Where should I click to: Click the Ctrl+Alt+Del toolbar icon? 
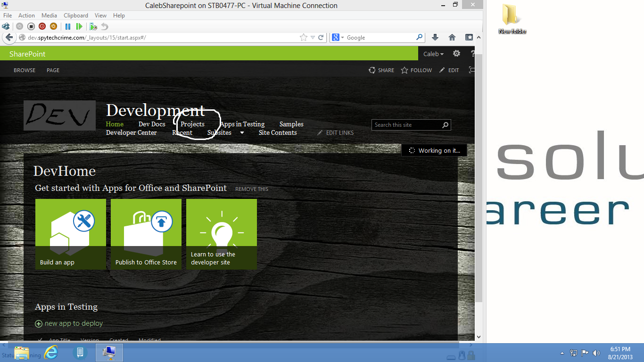click(x=6, y=26)
